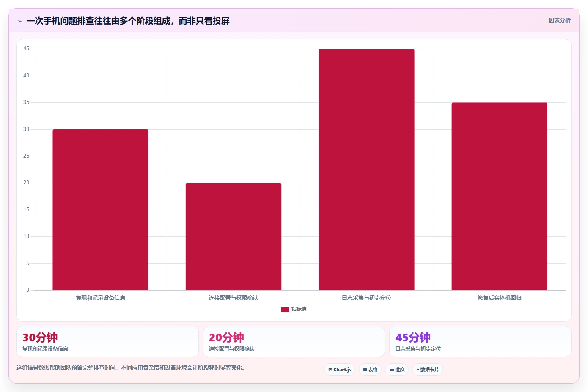Select the 复现和记录设备信息 bar

pos(100,210)
